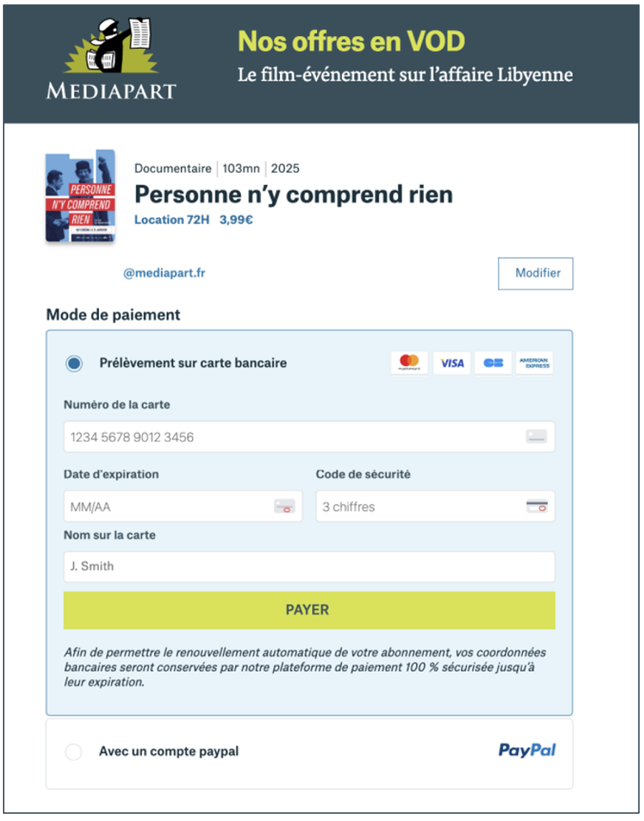Focus the Nom sur la carte field
This screenshot has height=821, width=644.
tap(309, 566)
